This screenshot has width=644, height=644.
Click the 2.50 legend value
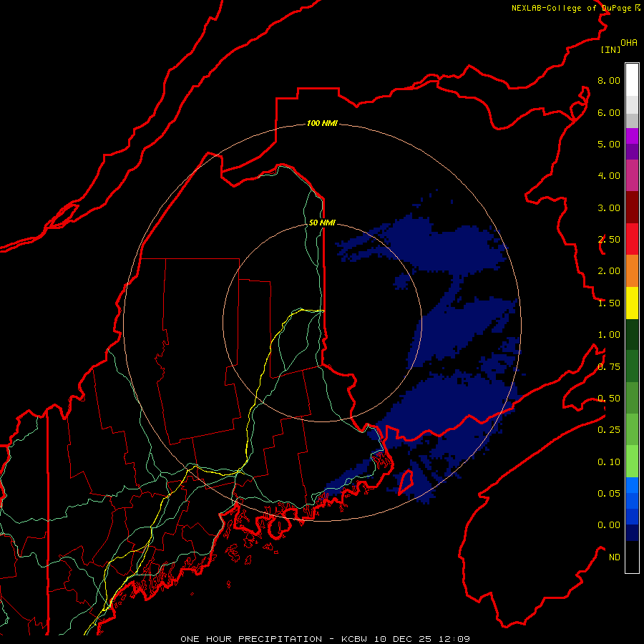click(x=609, y=240)
